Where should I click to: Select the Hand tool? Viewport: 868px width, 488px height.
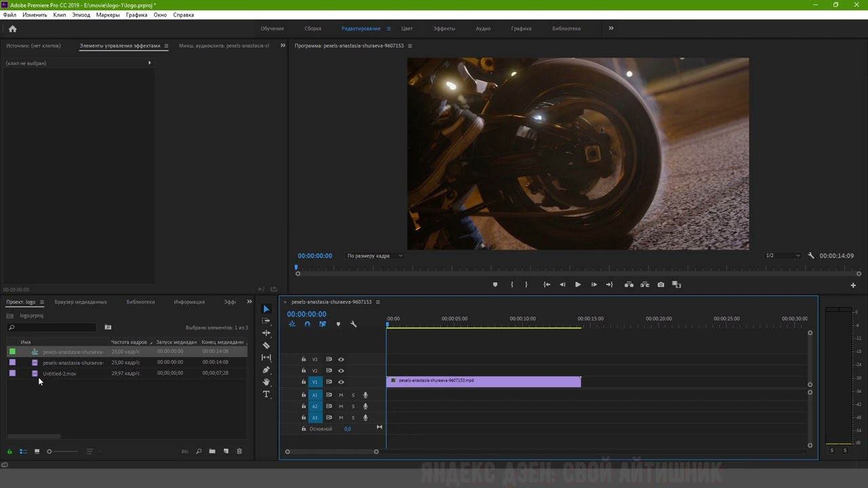(266, 382)
